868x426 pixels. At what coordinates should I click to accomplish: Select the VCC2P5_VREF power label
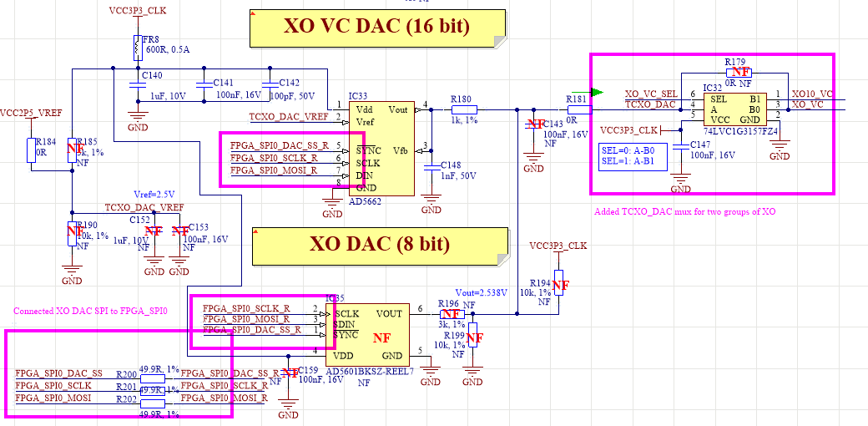(x=32, y=112)
